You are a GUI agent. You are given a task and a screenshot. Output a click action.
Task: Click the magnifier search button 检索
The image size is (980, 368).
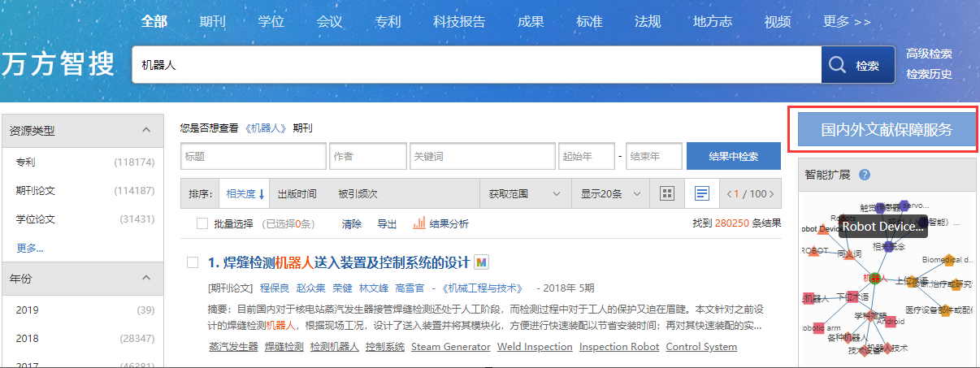[856, 65]
